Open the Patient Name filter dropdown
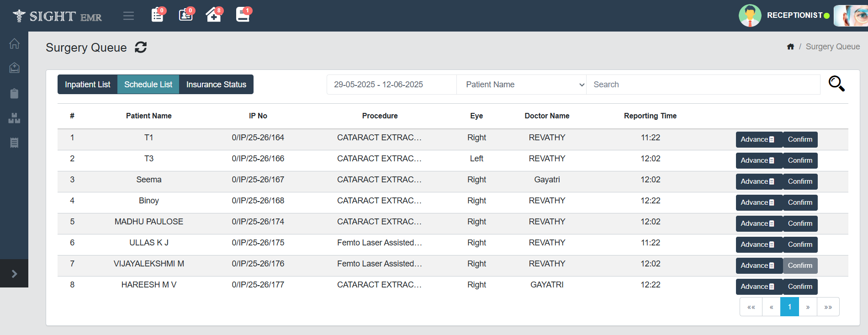The image size is (868, 335). click(521, 85)
